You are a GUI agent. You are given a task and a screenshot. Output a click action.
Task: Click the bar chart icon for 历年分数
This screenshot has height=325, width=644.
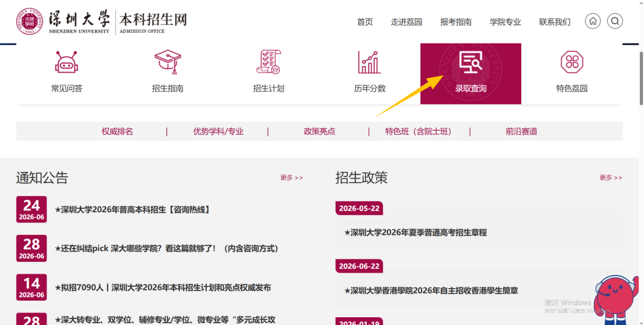(369, 62)
